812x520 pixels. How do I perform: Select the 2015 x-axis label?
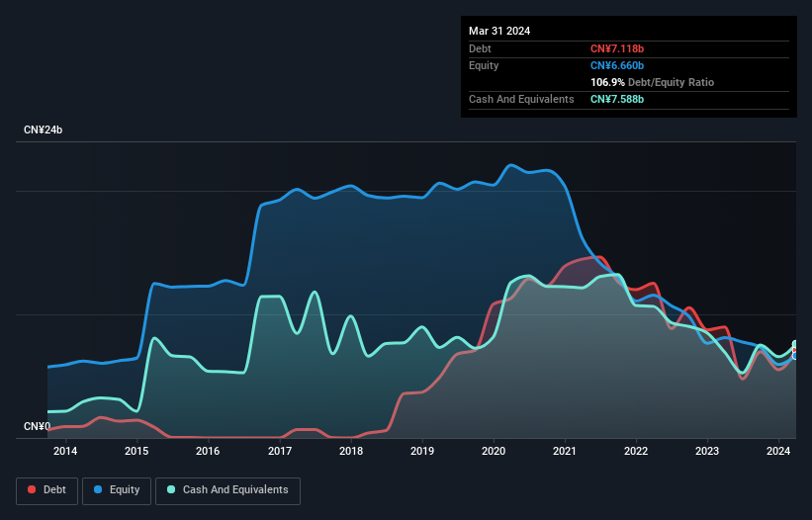point(136,451)
